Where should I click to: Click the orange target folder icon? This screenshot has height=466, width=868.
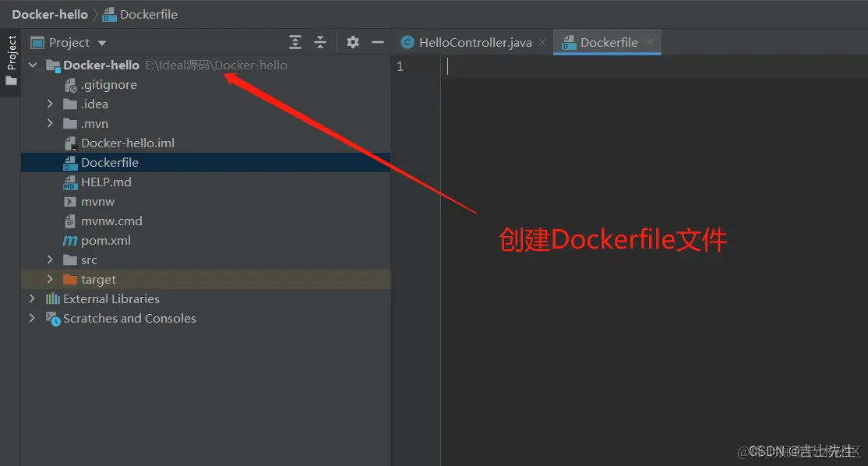(70, 279)
